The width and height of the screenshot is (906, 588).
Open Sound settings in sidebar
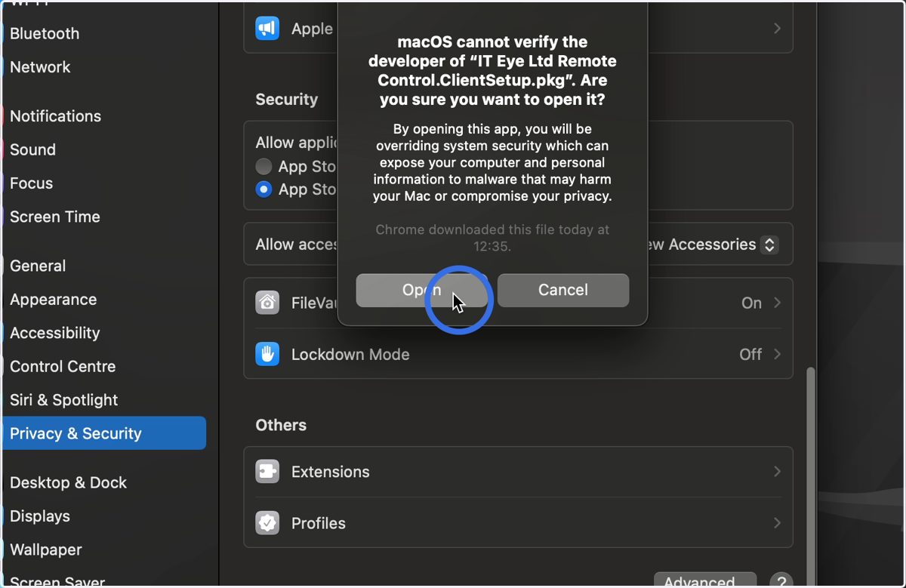pos(32,149)
